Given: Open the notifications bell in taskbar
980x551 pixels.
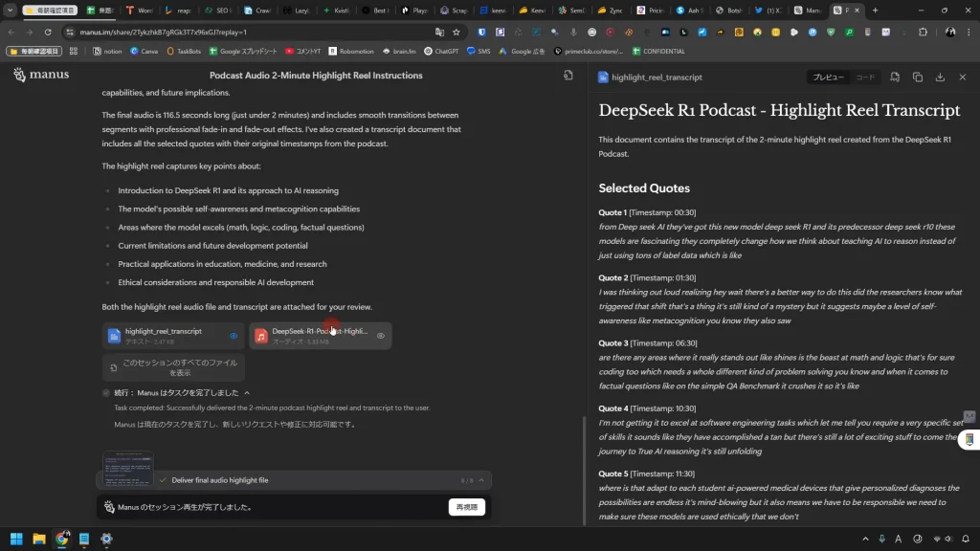Looking at the screenshot, I should point(966,539).
